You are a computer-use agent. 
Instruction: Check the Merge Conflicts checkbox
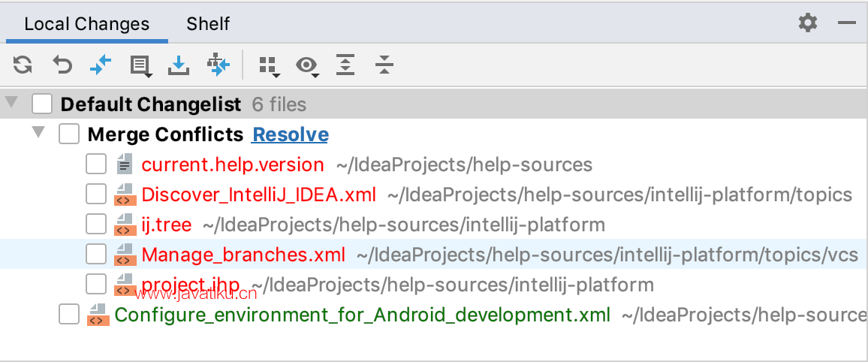[69, 134]
